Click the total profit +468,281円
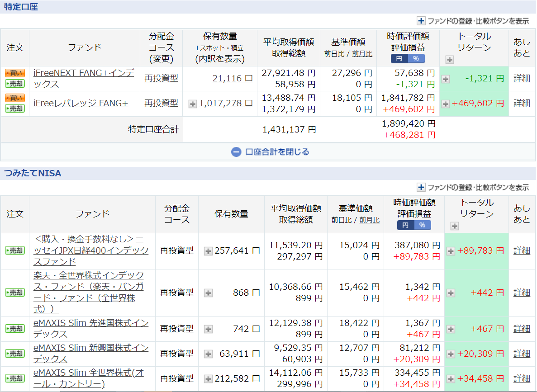 tap(409, 135)
